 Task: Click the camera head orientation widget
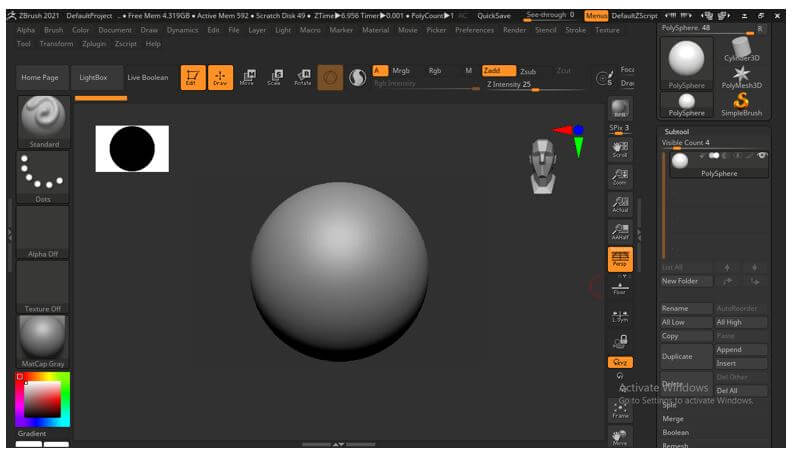[543, 166]
